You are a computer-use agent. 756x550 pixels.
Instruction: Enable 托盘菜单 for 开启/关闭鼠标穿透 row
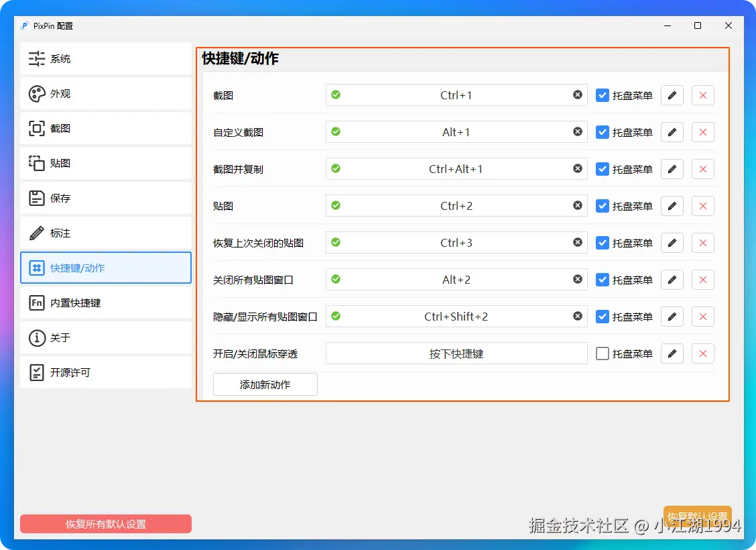coord(603,353)
